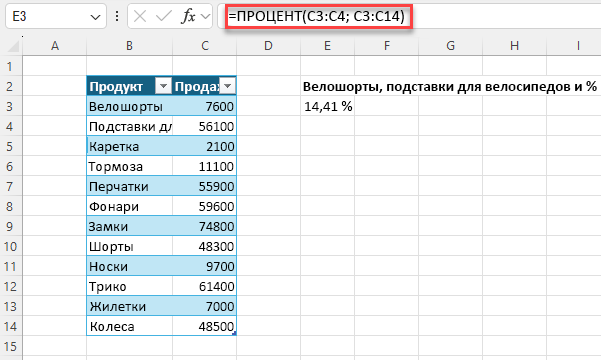Click the Трико cell
The width and height of the screenshot is (601, 360).
[130, 286]
